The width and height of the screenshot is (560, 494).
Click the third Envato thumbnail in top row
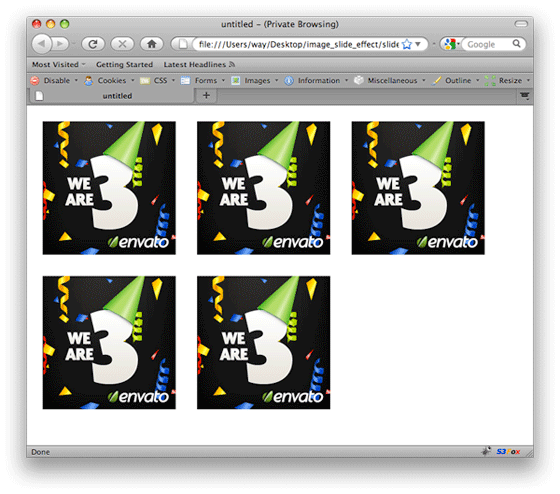click(x=418, y=188)
